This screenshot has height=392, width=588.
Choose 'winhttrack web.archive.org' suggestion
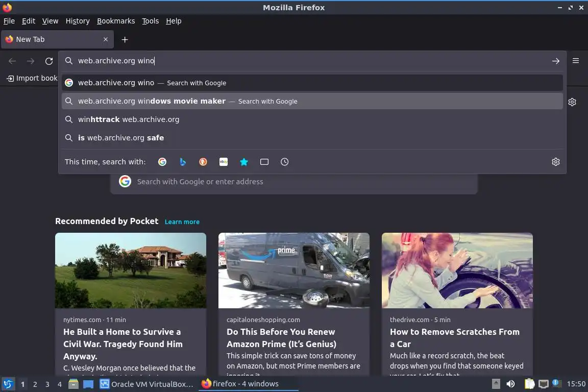tap(312, 119)
